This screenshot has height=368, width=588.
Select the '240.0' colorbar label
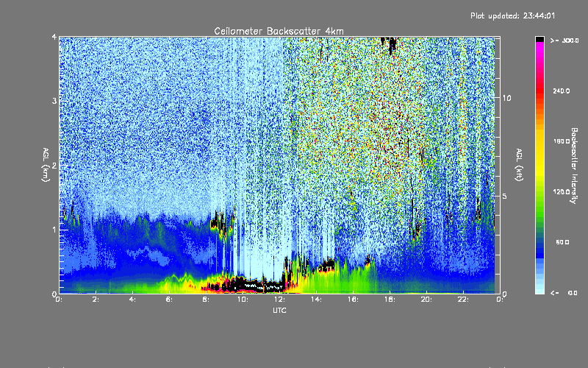(562, 91)
